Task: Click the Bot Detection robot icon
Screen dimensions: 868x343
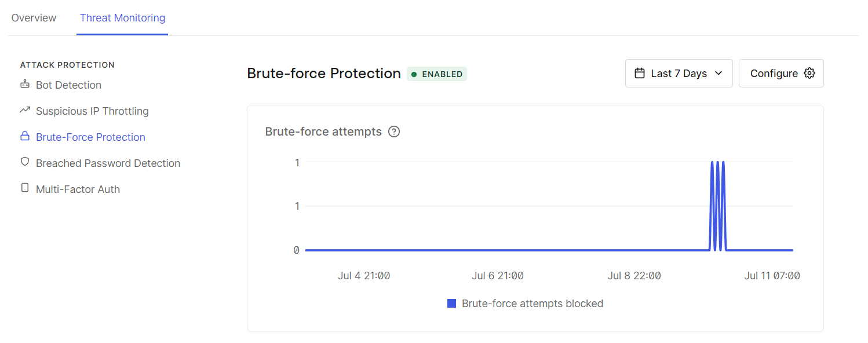Action: (x=24, y=85)
